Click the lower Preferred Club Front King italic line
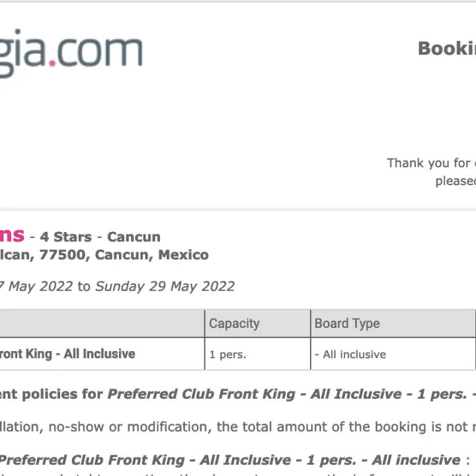This screenshot has width=476, height=476. pyautogui.click(x=231, y=460)
